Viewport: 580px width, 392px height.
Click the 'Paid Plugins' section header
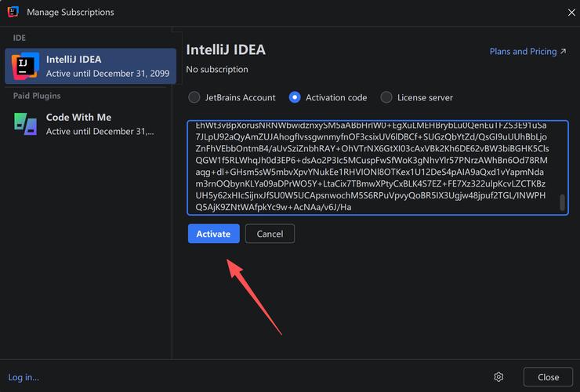pos(37,96)
